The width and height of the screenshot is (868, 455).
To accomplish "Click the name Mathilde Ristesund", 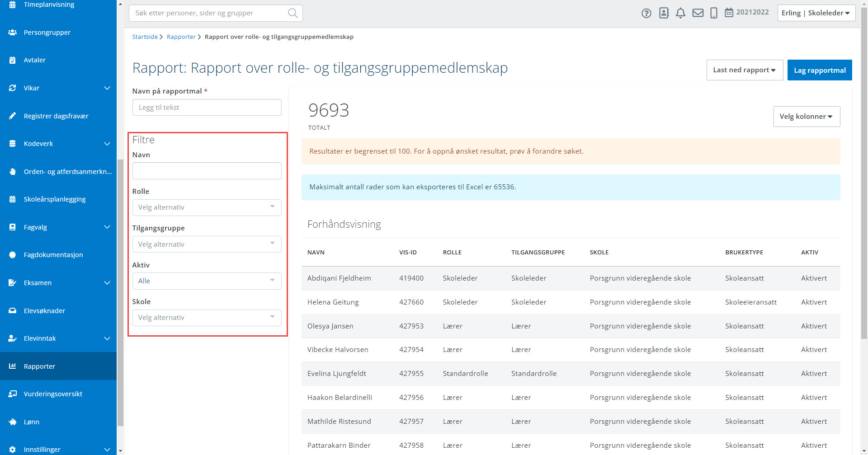I will 339,422.
